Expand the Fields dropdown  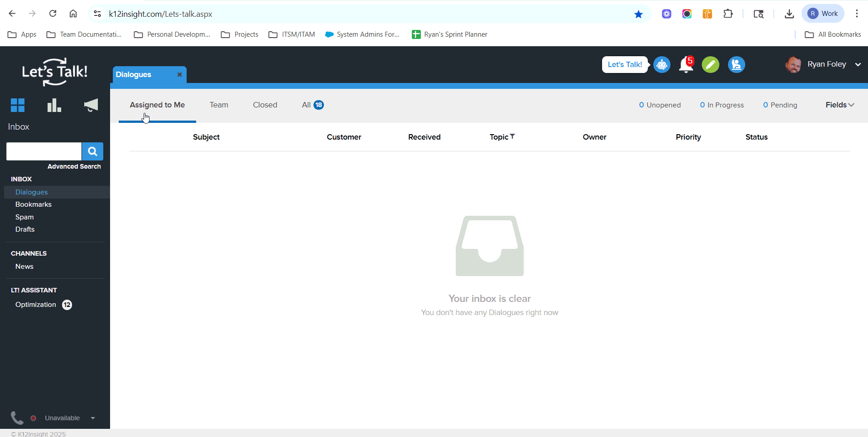pos(839,105)
